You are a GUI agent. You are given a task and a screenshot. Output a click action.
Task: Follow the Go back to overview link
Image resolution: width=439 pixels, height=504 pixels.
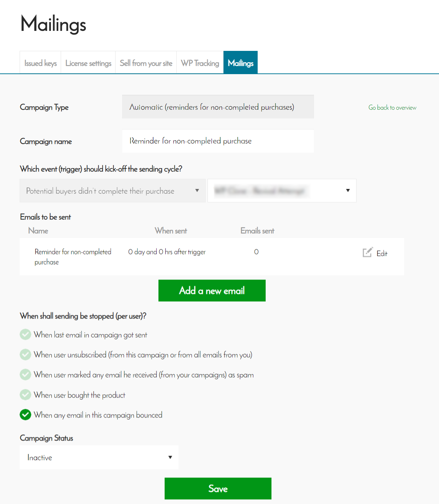click(x=392, y=108)
